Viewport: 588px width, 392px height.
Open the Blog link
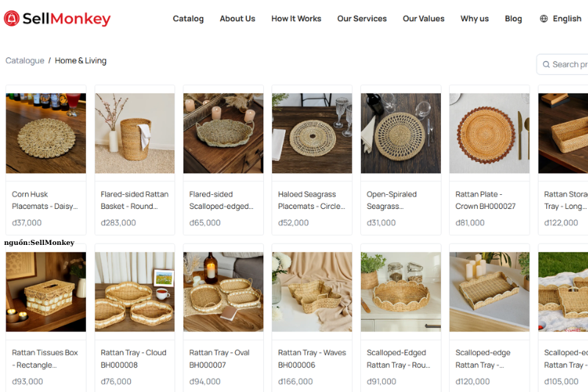tap(513, 18)
